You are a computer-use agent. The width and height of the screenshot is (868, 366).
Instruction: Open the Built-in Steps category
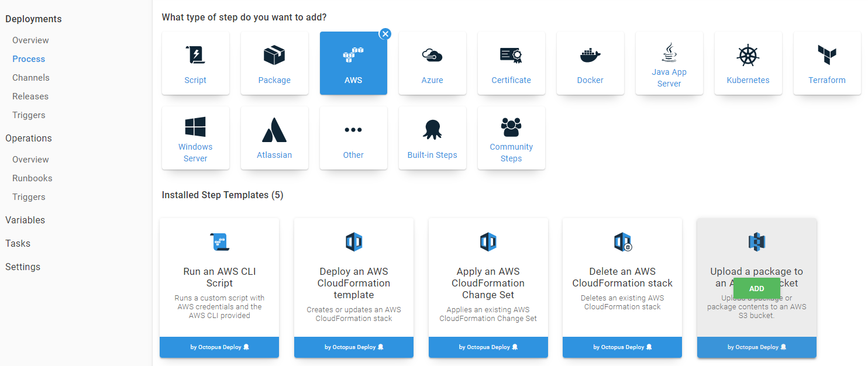(432, 137)
